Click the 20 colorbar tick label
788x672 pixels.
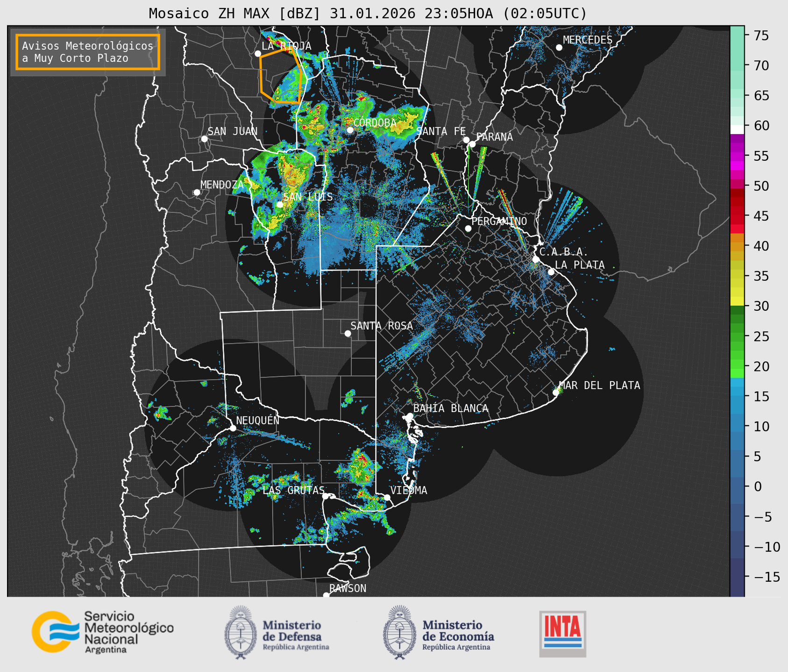(761, 366)
